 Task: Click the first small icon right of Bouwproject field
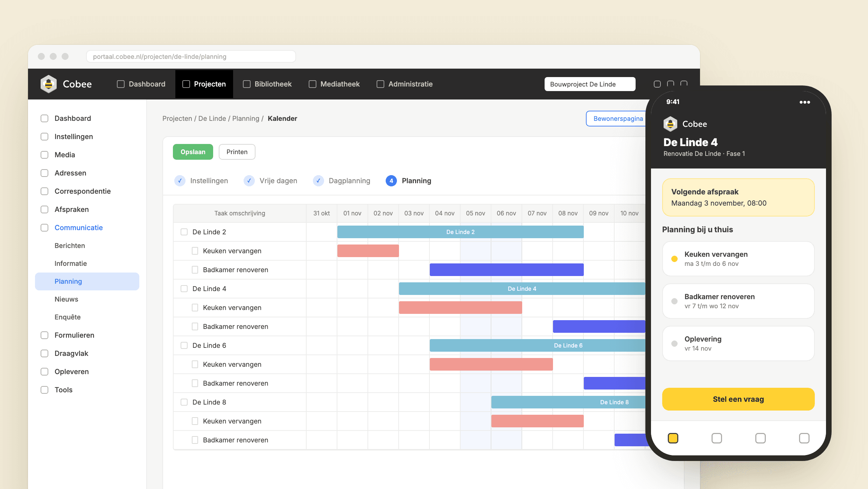pos(657,84)
